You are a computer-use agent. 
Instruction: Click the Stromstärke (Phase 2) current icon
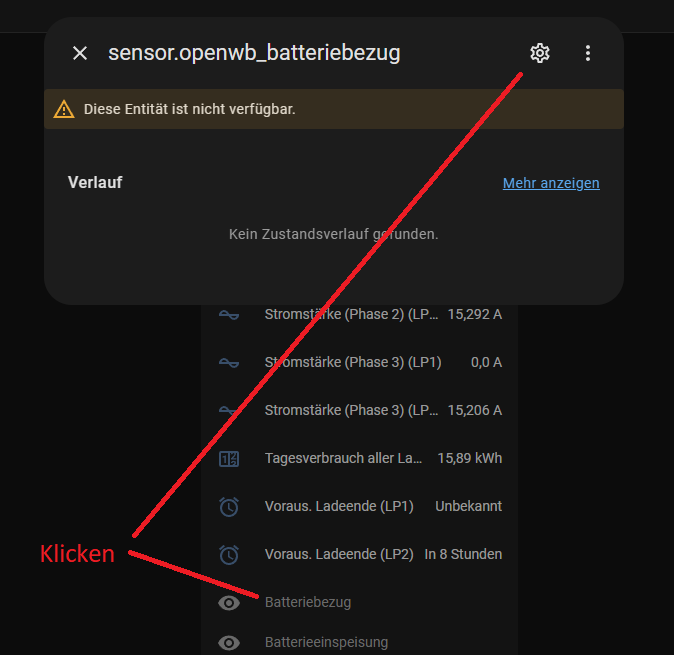229,314
